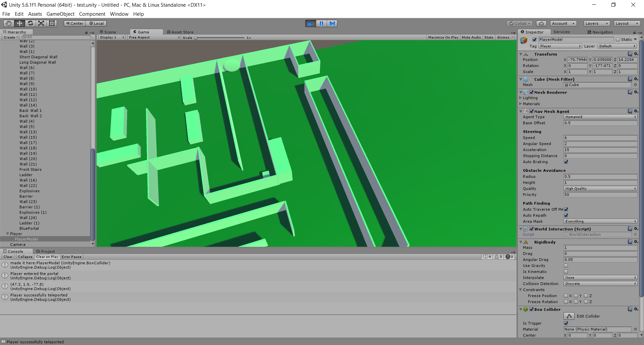Screen dimensions: 644x345
Task: Uncheck Auto Repath
Action: pyautogui.click(x=566, y=215)
